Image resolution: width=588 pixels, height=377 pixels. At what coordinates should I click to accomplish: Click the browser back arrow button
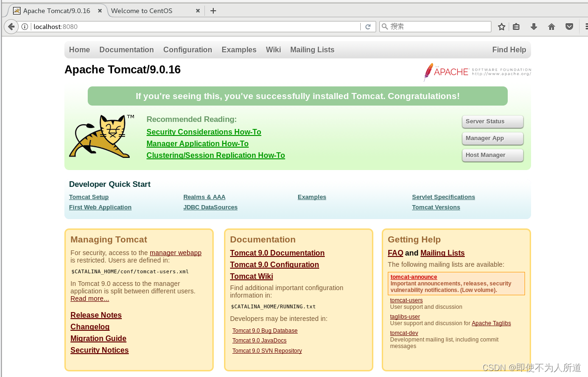click(11, 27)
